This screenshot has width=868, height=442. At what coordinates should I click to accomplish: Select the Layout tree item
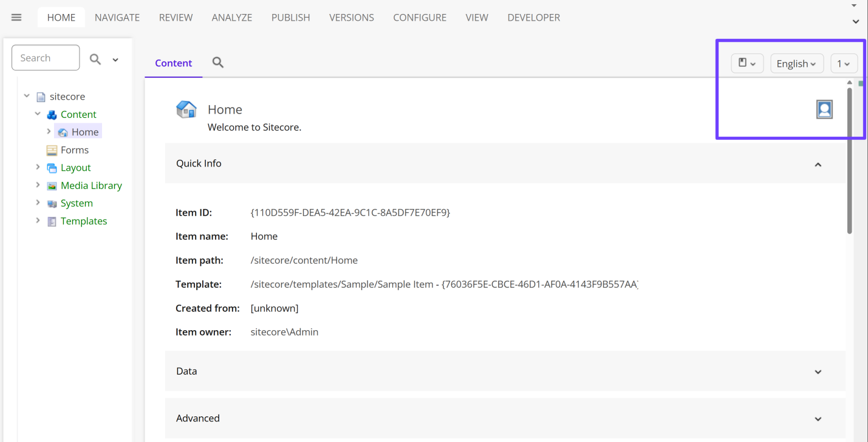[76, 168]
